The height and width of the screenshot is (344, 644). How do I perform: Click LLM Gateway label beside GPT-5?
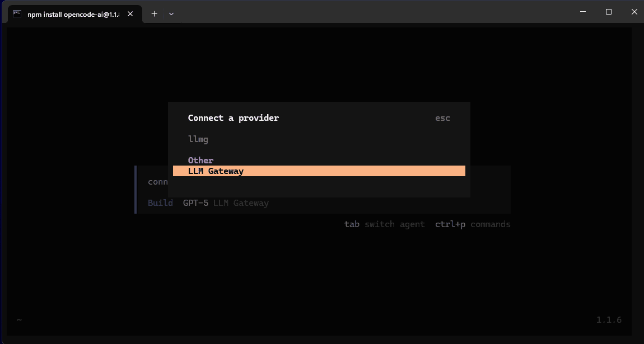pos(241,203)
